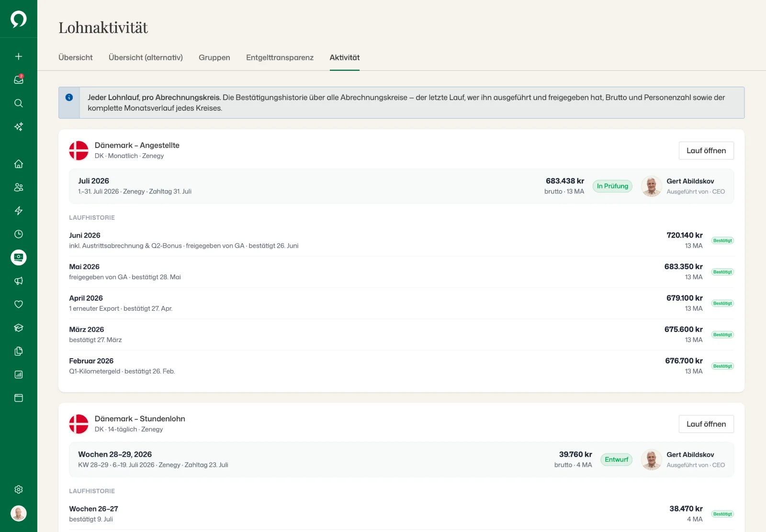The height and width of the screenshot is (532, 766).
Task: Open the inbox icon with notification badge
Action: (19, 80)
